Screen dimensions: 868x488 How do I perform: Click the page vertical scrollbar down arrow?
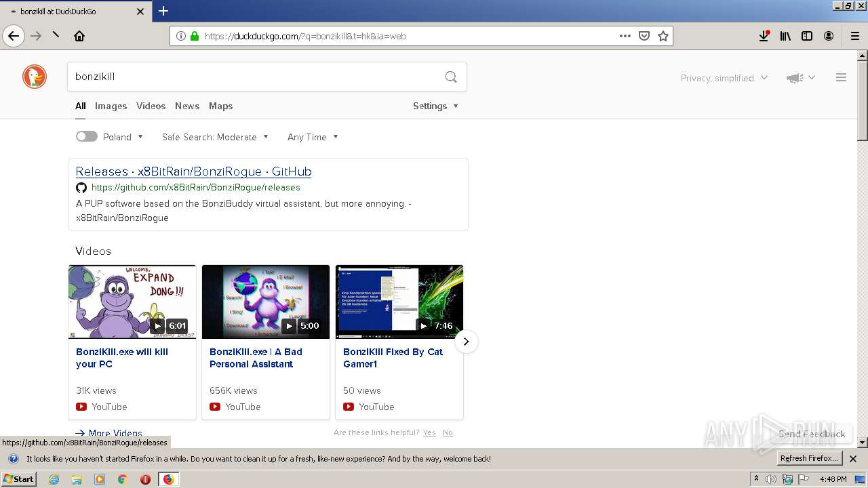[863, 443]
